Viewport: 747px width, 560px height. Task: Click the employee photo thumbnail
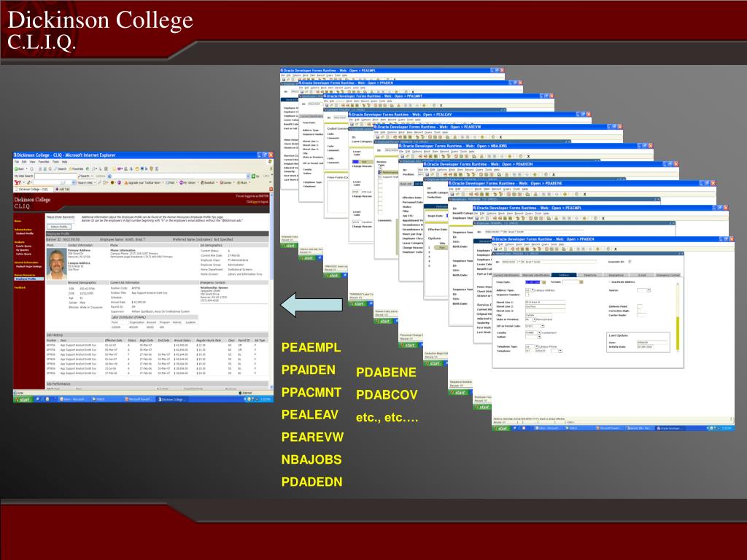tap(57, 264)
